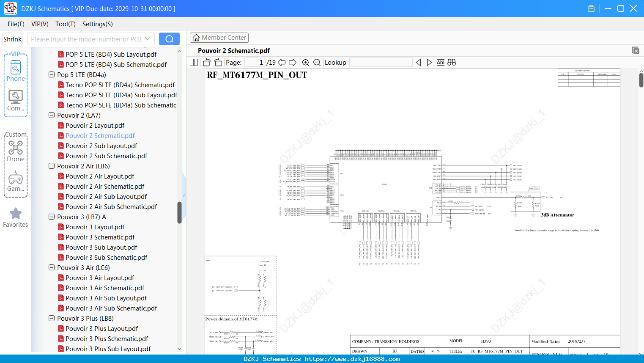Find previous lookup match triangle
This screenshot has height=363, width=644.
coord(418,63)
